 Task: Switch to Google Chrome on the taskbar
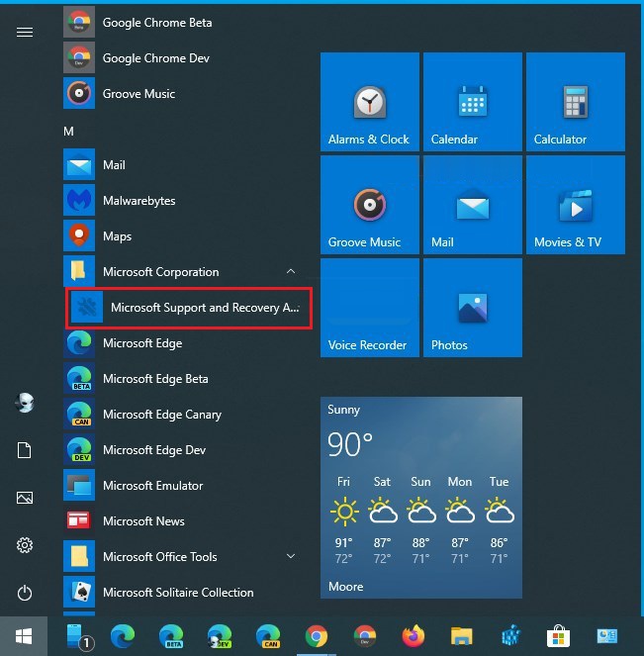pyautogui.click(x=317, y=636)
